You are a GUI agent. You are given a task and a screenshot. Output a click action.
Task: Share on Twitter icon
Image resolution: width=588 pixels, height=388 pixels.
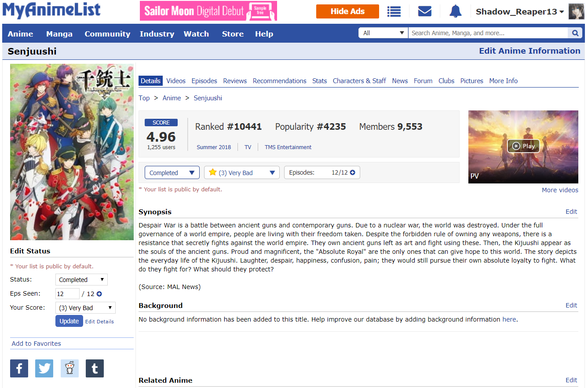[x=44, y=368]
